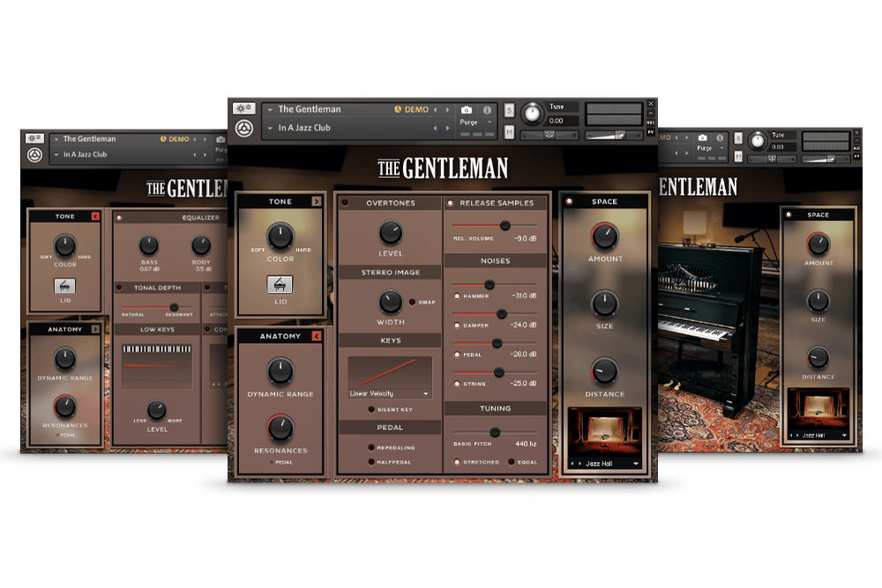The width and height of the screenshot is (882, 588).
Task: Toggle String noise on or off
Action: click(x=457, y=384)
